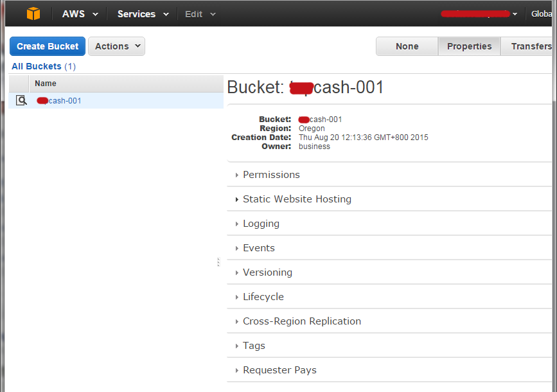Open the Services menu
The height and width of the screenshot is (392, 557).
tap(143, 14)
